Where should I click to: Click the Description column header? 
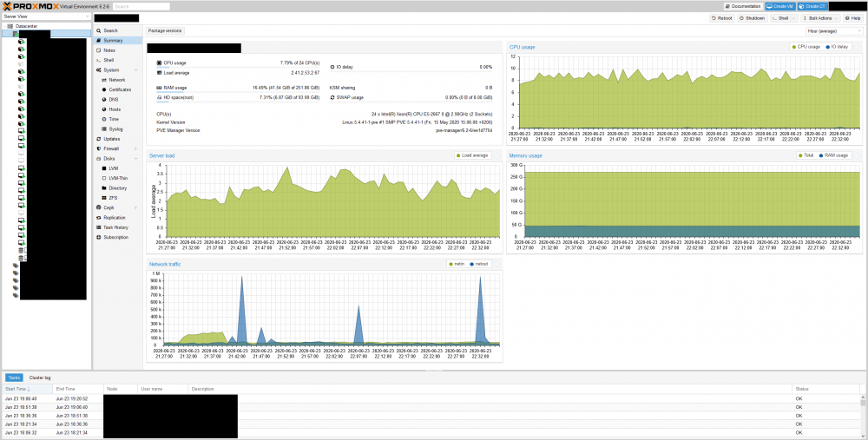(x=490, y=389)
